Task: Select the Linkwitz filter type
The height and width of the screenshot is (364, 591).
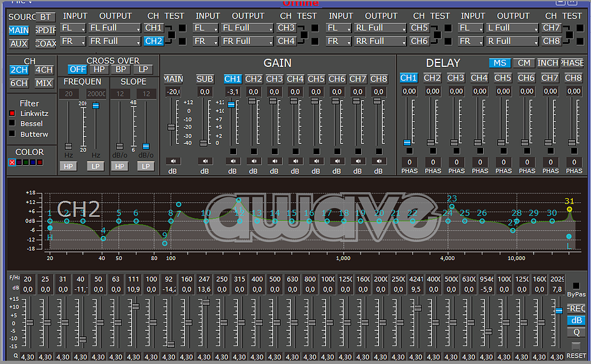Action: tap(12, 113)
